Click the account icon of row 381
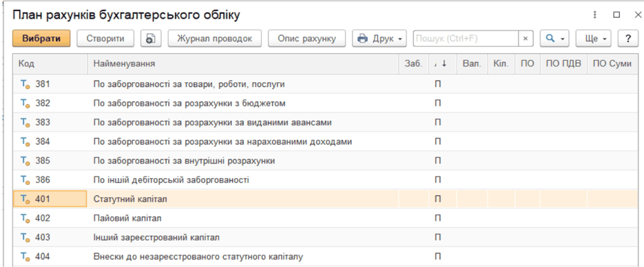The height and width of the screenshot is (267, 644). 25,84
